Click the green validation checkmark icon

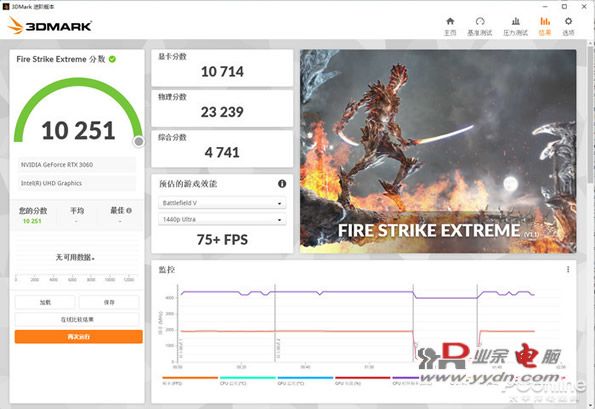112,59
